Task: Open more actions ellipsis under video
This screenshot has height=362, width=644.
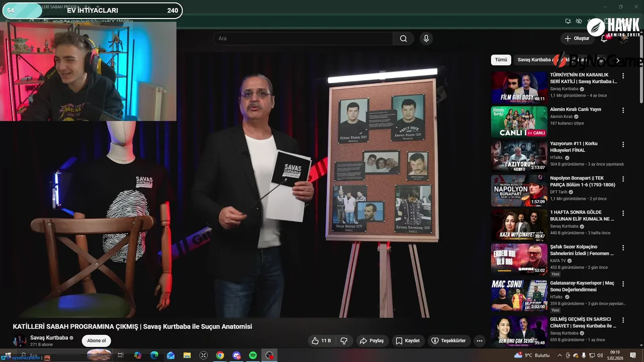Action: pos(479,341)
